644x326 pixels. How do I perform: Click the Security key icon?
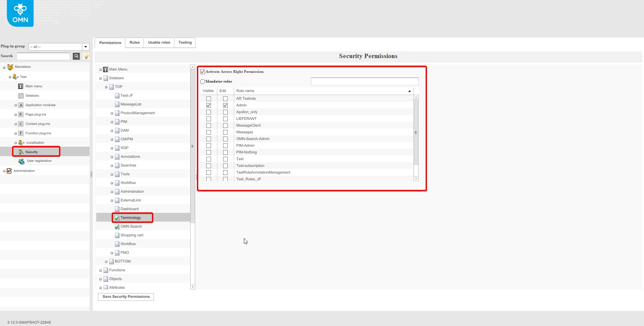[x=21, y=152]
